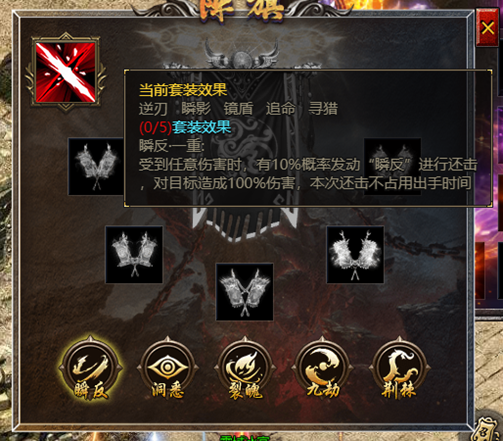Click the 寻猎 set piece name
The height and width of the screenshot is (441, 503).
pos(323,109)
